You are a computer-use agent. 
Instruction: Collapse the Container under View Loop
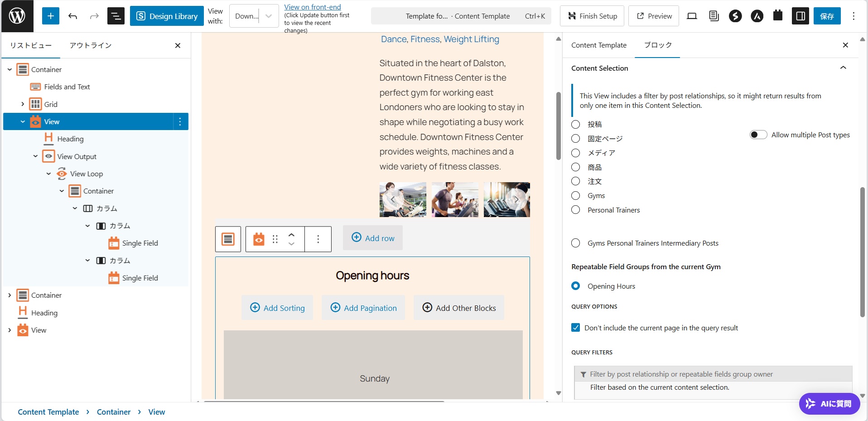(62, 191)
